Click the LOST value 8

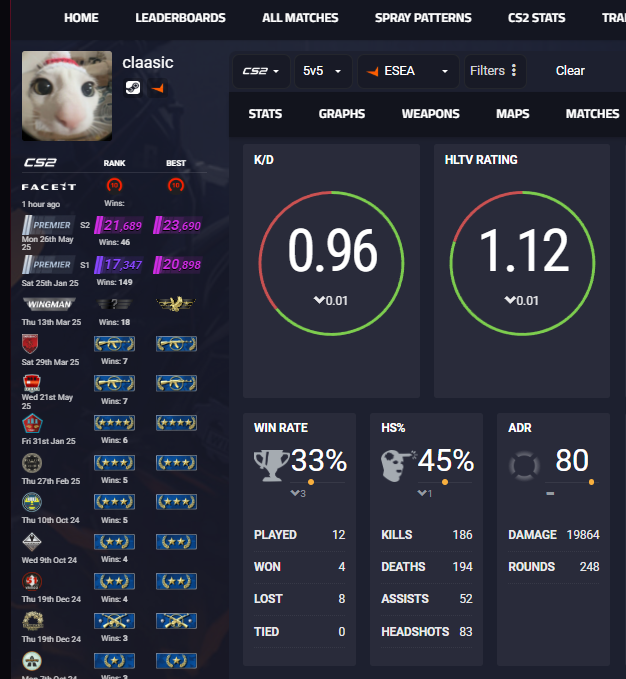(342, 599)
